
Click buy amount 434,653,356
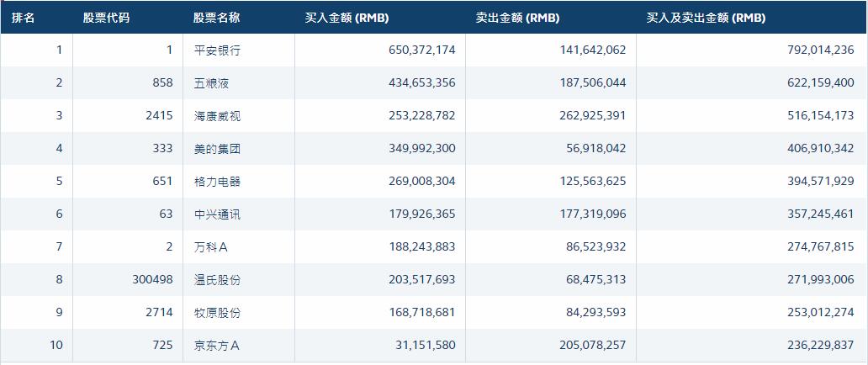click(x=422, y=83)
